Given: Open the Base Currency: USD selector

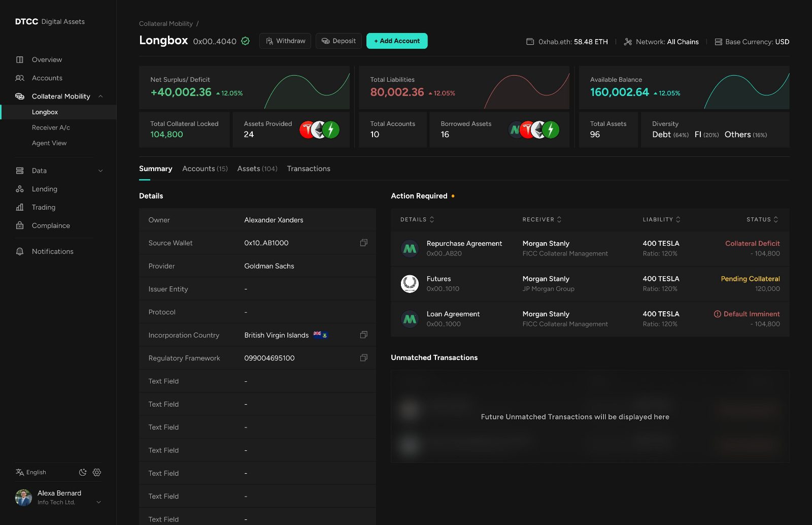Looking at the screenshot, I should coord(752,42).
